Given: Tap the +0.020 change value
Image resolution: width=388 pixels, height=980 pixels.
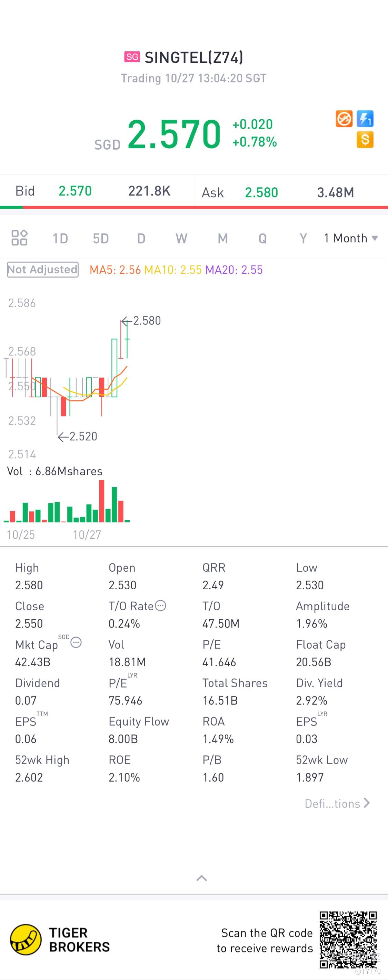Looking at the screenshot, I should pyautogui.click(x=252, y=124).
